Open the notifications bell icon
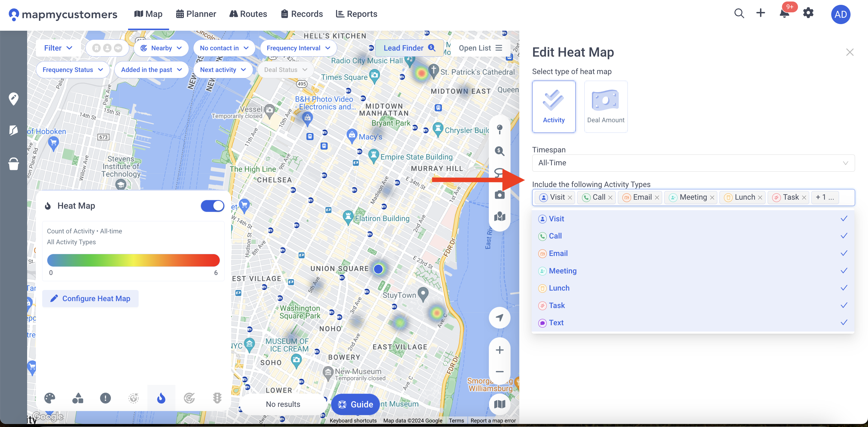The image size is (868, 427). point(785,14)
